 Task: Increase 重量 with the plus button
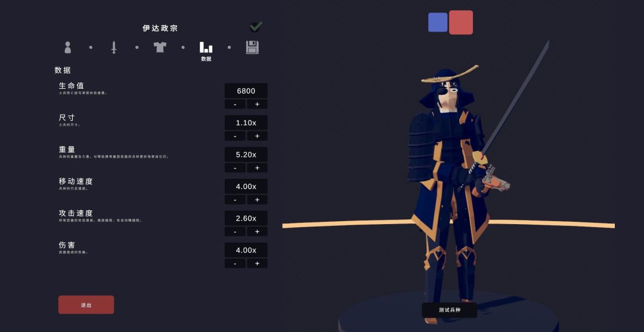tap(257, 168)
